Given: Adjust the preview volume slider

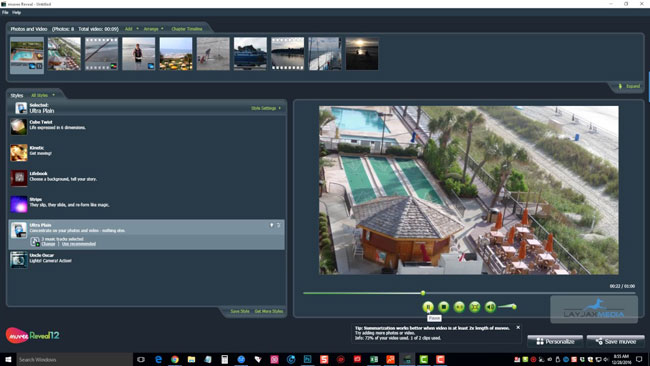Looking at the screenshot, I should [507, 307].
